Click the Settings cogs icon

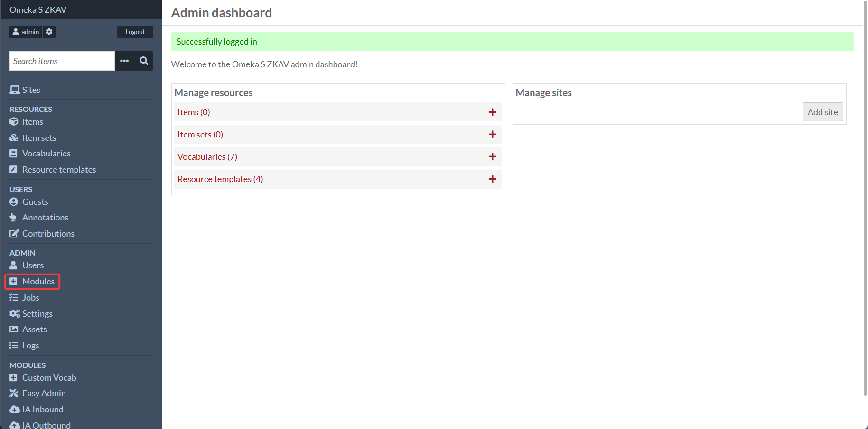pyautogui.click(x=15, y=314)
